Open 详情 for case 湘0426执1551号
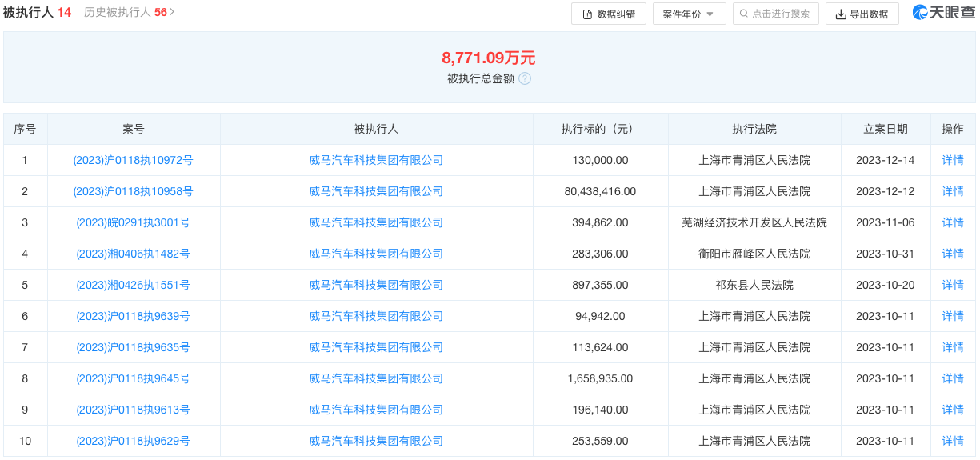 (953, 285)
